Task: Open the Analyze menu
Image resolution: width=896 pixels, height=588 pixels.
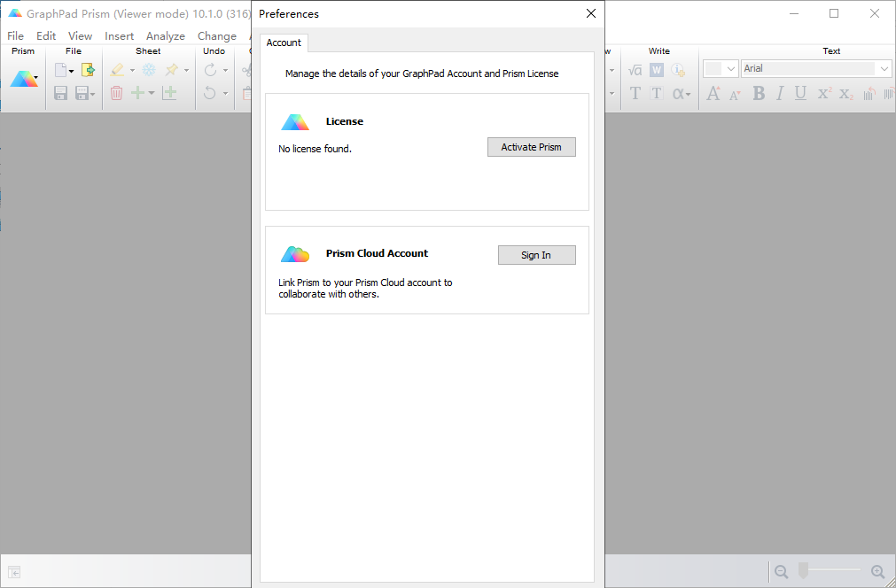Action: coord(165,36)
